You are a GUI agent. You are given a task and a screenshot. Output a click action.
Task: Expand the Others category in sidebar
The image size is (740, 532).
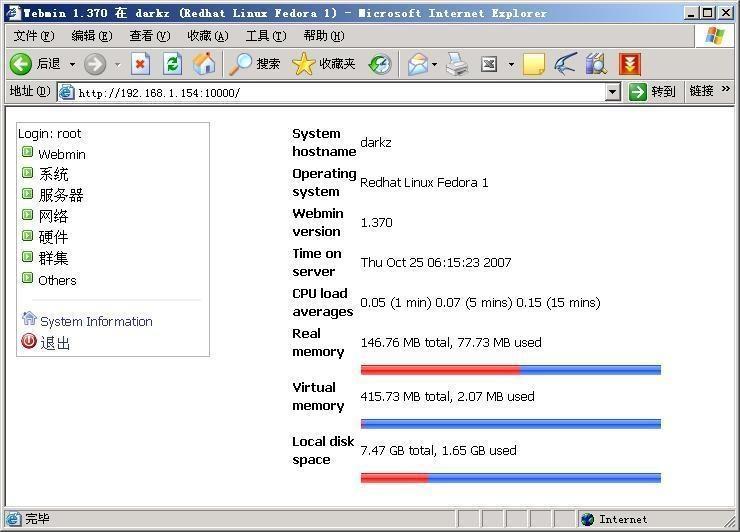pos(28,279)
